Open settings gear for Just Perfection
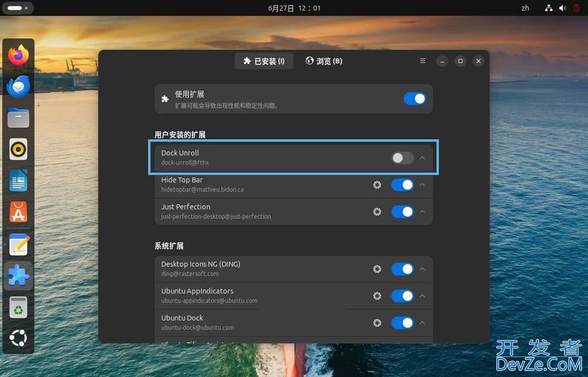Image resolution: width=588 pixels, height=377 pixels. click(377, 212)
